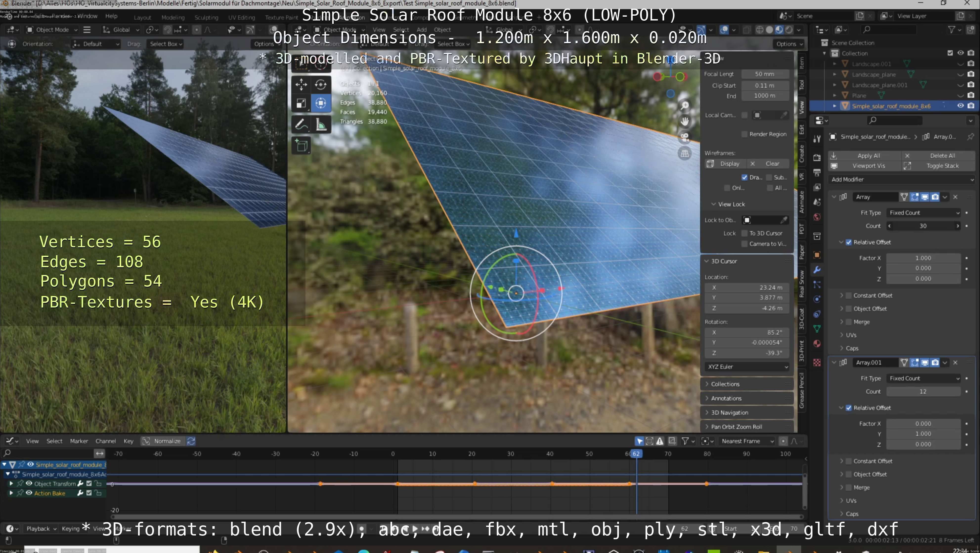Screen dimensions: 980x553
Task: Toggle Action Bake channel eye visibility
Action: click(29, 493)
